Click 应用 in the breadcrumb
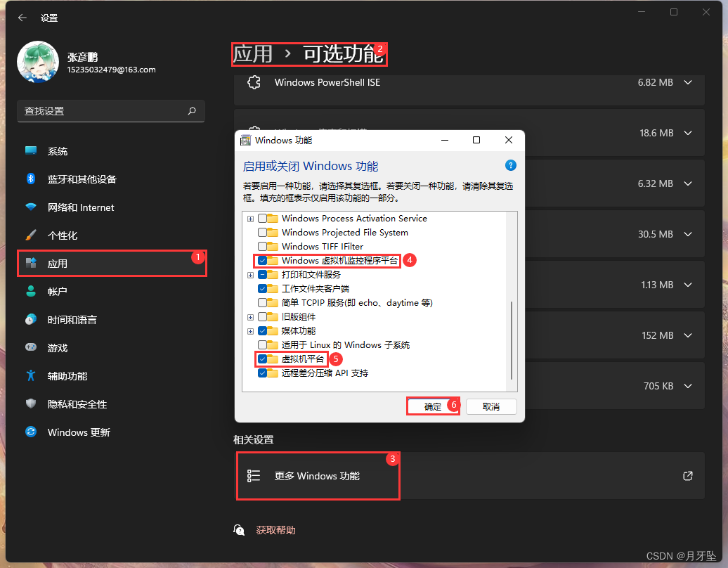 point(252,54)
